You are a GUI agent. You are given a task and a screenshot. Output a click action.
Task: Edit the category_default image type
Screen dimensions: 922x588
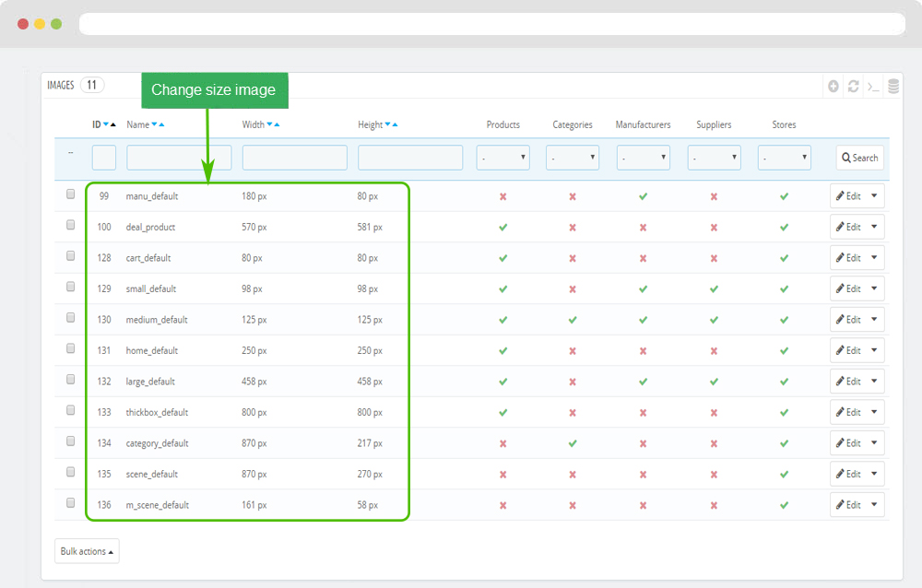click(x=848, y=442)
